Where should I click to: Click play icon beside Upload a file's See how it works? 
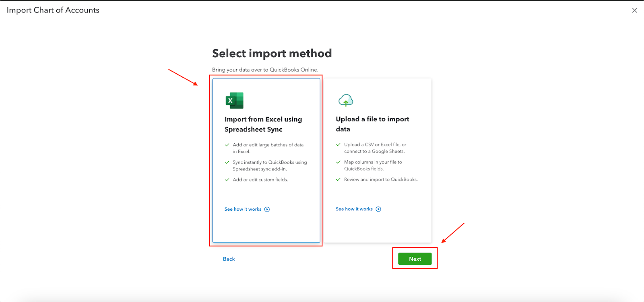pos(378,209)
